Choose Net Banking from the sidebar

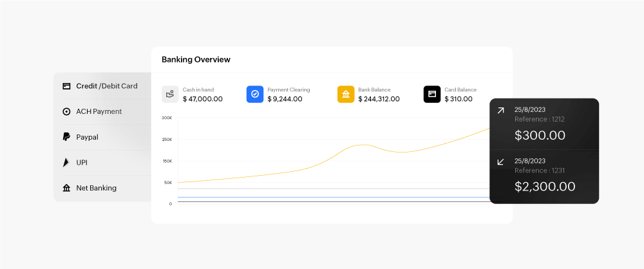click(96, 188)
